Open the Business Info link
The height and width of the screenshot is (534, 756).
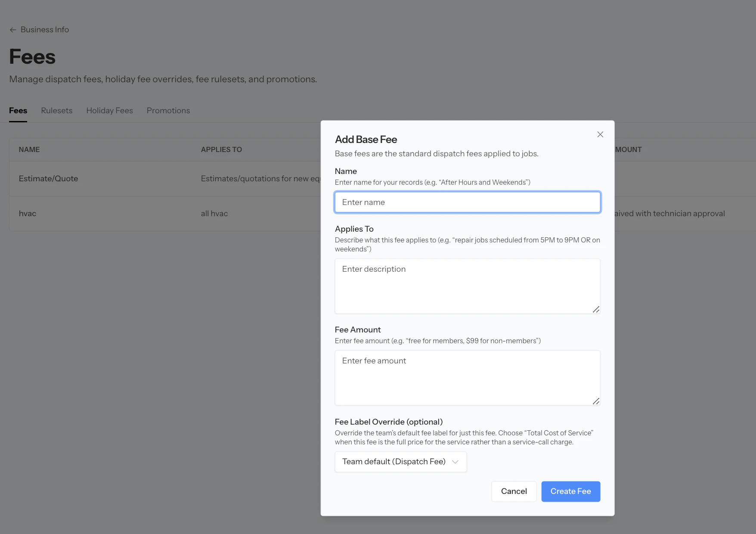[x=45, y=30]
